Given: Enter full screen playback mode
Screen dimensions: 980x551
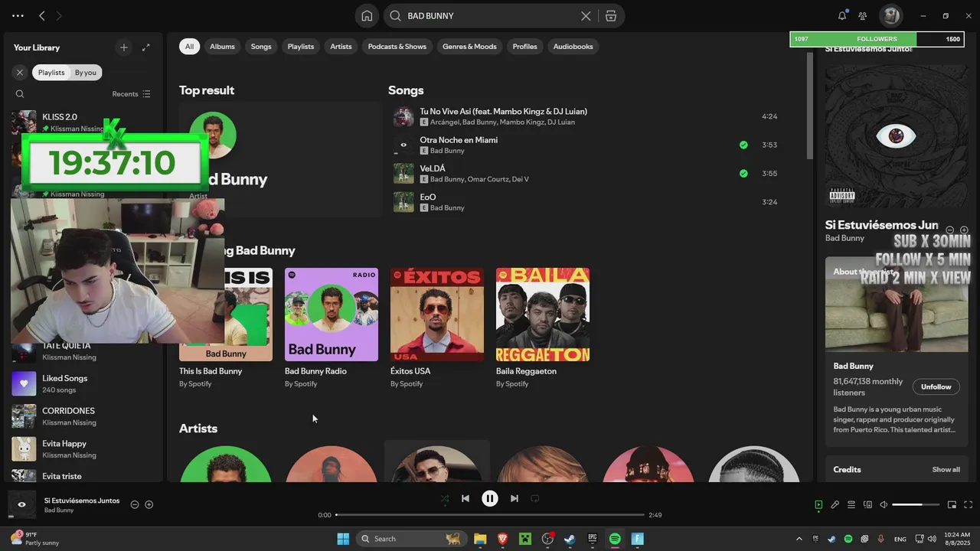Looking at the screenshot, I should tap(969, 505).
